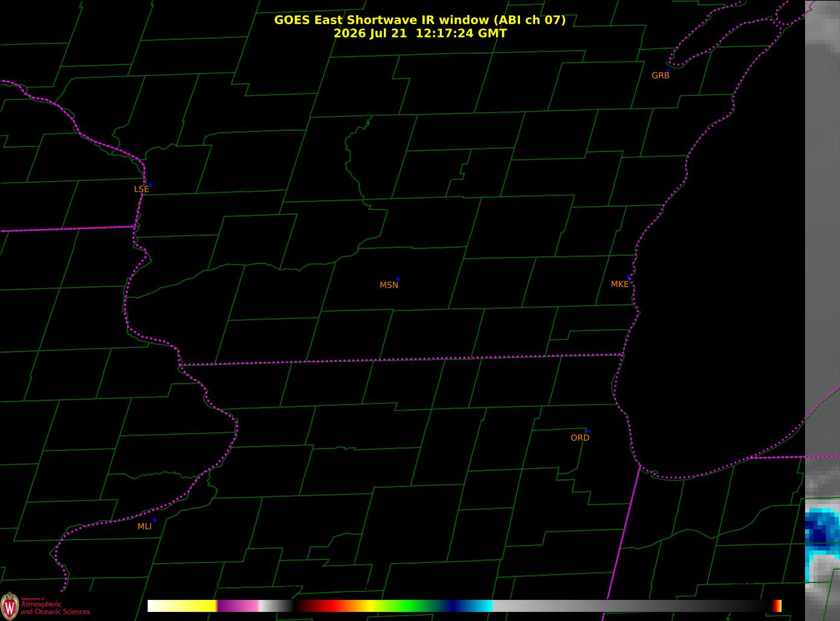Click the orange-red end of color bar
Image resolution: width=840 pixels, height=621 pixels.
[x=777, y=606]
